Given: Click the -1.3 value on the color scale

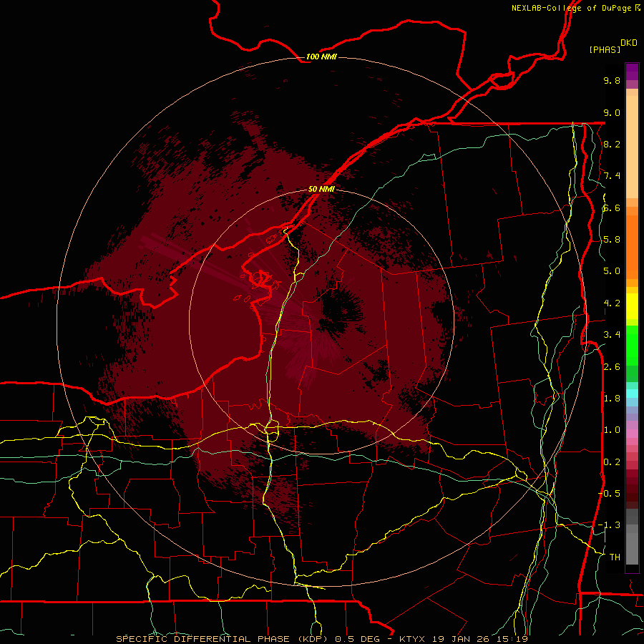Looking at the screenshot, I should (x=609, y=525).
